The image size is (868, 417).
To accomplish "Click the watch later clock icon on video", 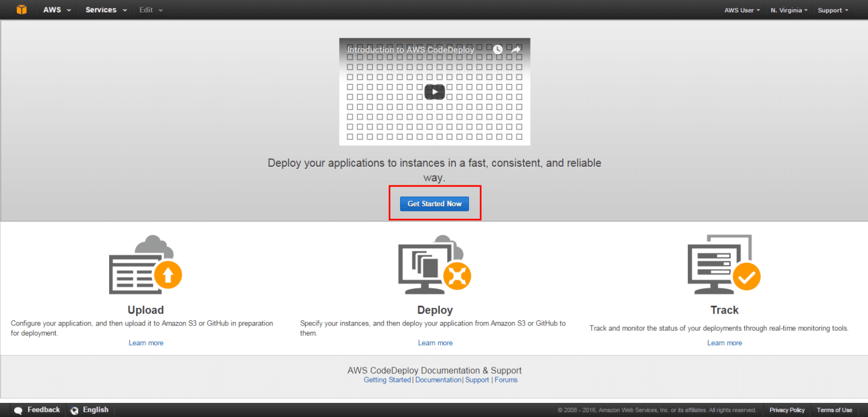I will point(497,50).
